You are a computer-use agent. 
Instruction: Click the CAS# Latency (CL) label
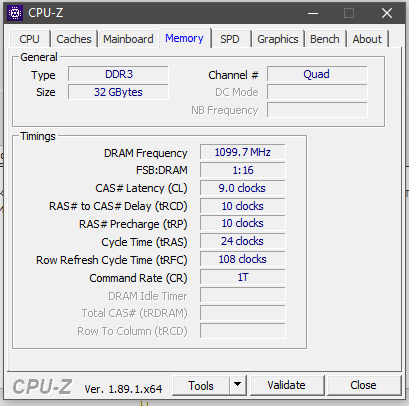coord(141,188)
